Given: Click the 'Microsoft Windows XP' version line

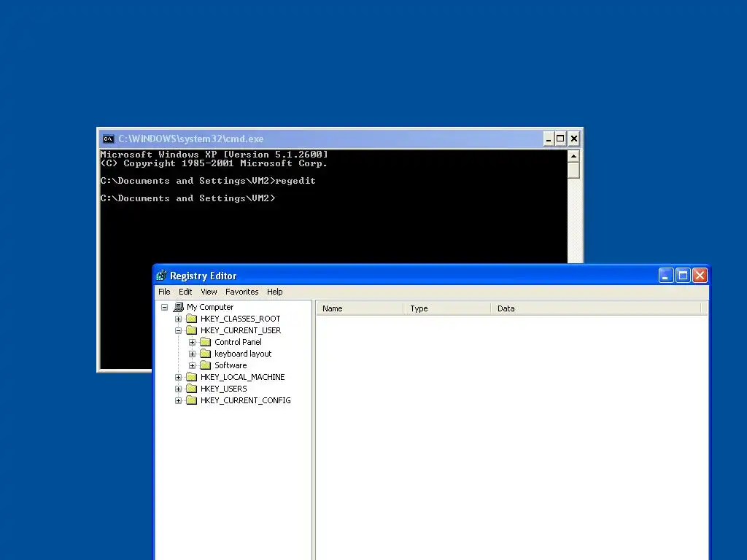Looking at the screenshot, I should click(214, 155).
